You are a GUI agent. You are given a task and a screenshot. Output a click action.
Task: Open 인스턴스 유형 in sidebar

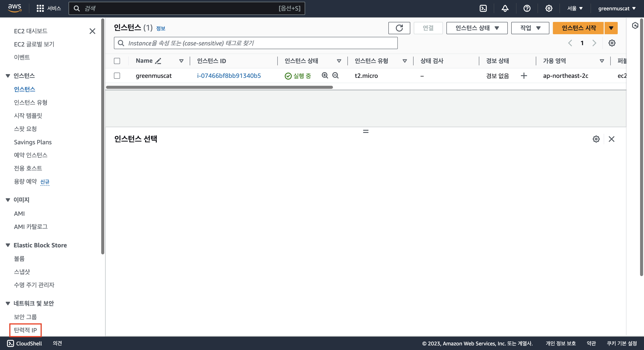coord(30,102)
